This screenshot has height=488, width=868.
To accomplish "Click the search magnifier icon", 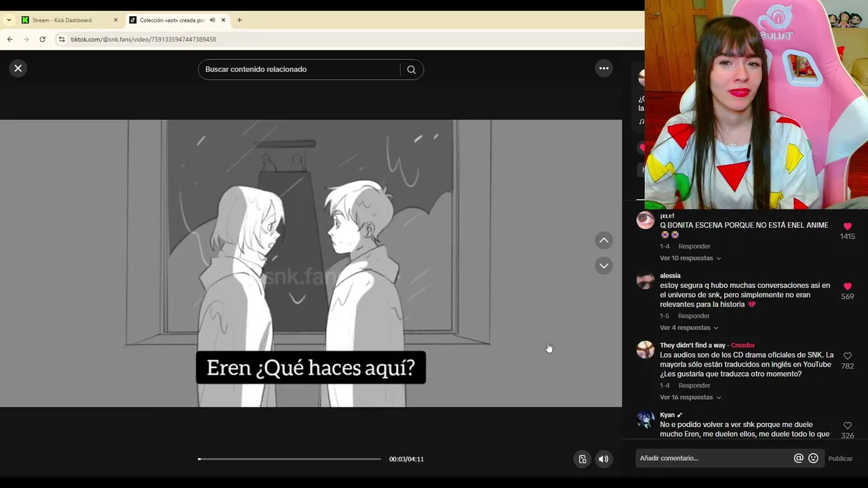I will coord(412,70).
